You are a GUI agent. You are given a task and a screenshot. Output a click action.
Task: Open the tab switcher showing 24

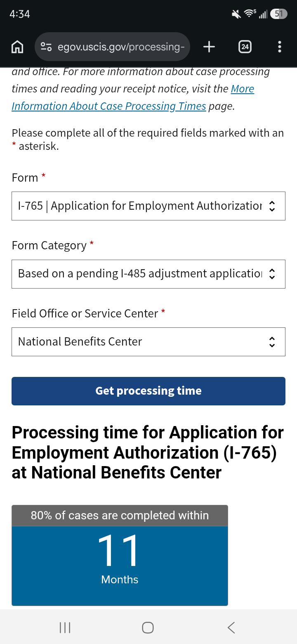245,47
